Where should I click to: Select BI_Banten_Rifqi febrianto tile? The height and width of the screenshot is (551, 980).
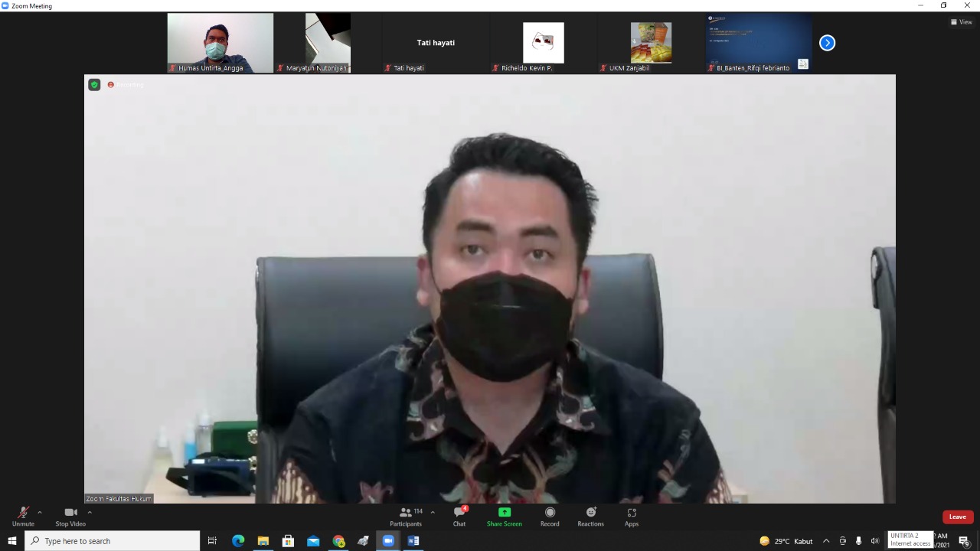759,43
